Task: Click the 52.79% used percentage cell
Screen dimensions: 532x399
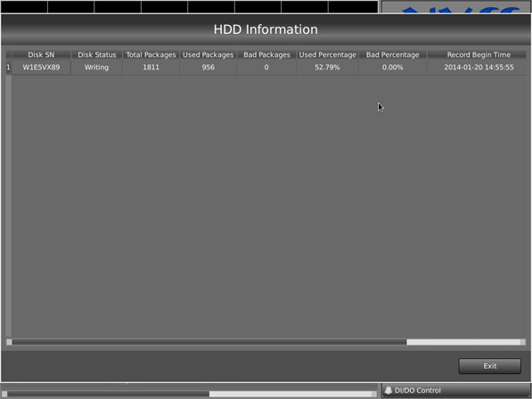Action: [327, 67]
